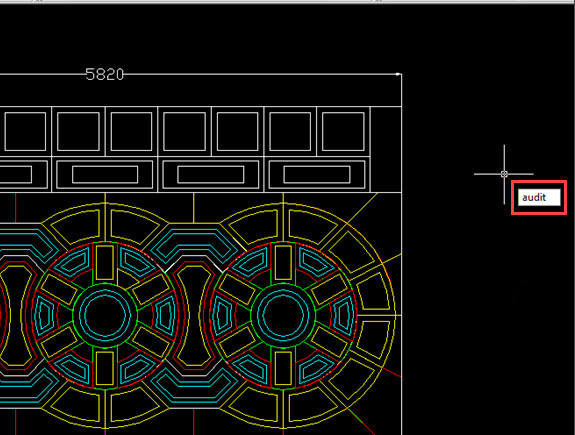Select the 5820 dimension text
This screenshot has width=575, height=435.
(x=105, y=74)
